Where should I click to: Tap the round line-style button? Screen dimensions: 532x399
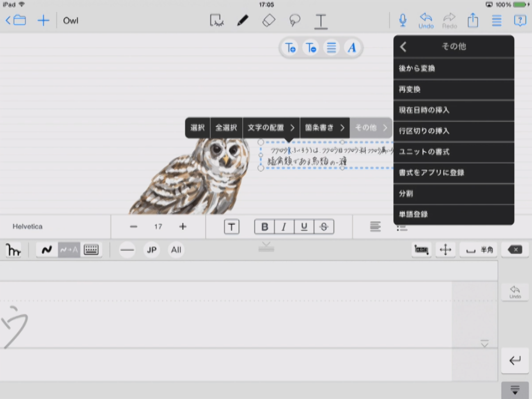(x=127, y=250)
